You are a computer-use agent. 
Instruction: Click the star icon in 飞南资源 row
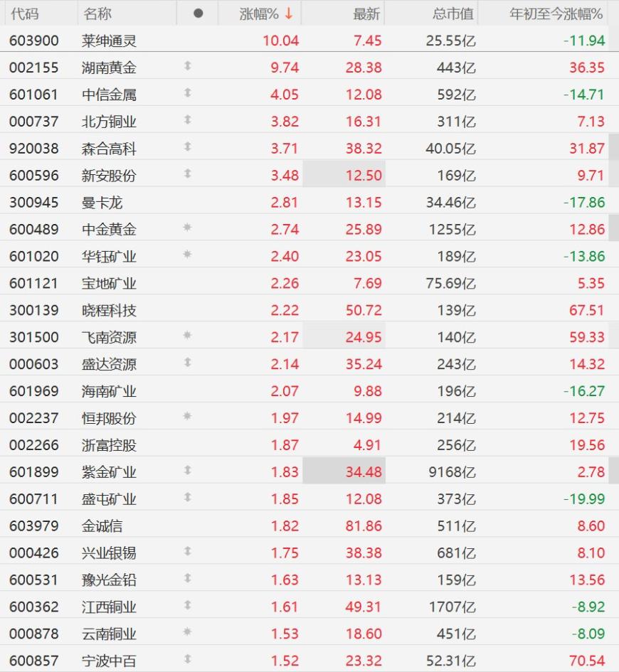tap(187, 336)
